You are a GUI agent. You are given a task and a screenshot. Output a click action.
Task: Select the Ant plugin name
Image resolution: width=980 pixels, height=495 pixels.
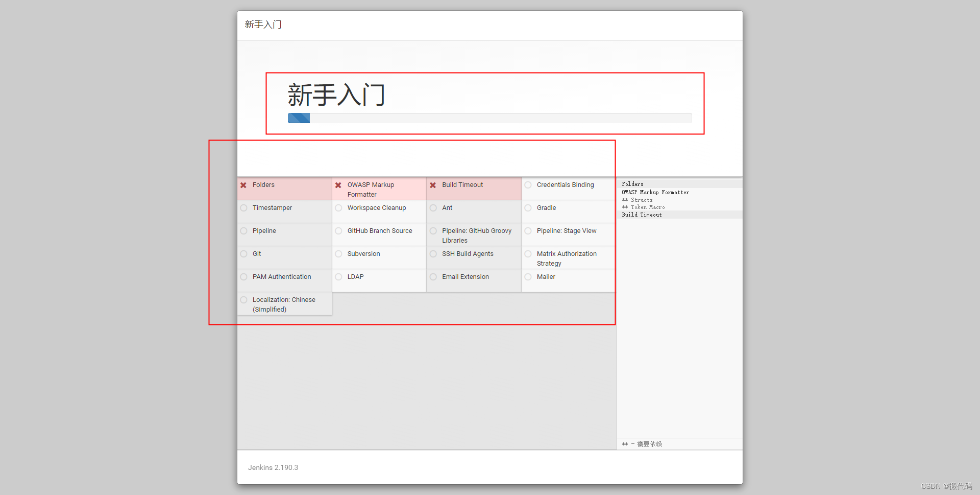click(447, 208)
